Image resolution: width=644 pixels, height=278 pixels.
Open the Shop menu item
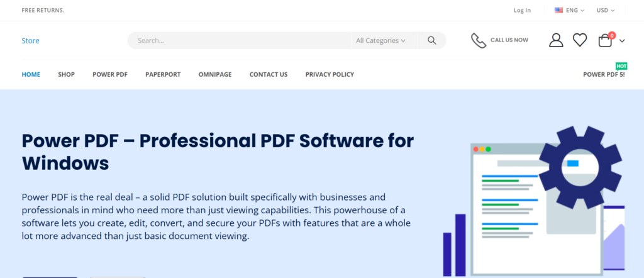(x=66, y=74)
